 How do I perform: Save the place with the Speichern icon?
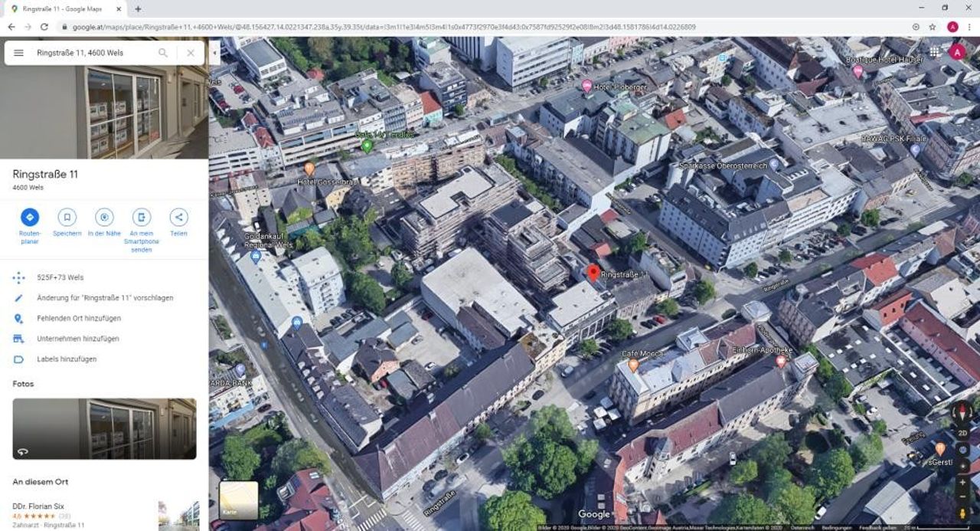click(67, 217)
